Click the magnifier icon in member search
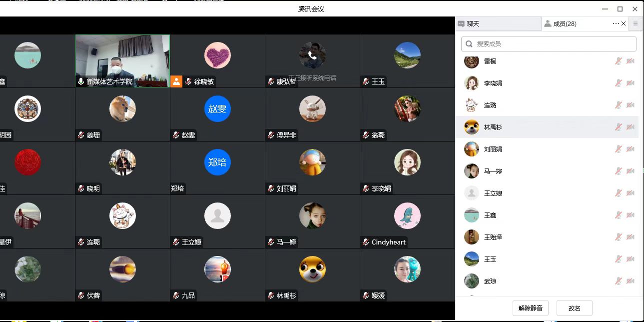Screen dimensions: 644x322 469,44
